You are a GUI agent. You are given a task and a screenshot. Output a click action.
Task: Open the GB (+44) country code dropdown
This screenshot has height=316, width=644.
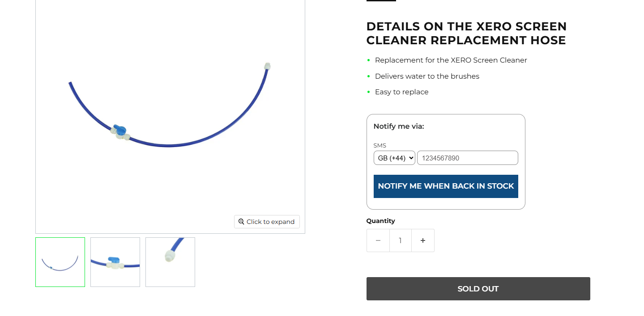394,158
